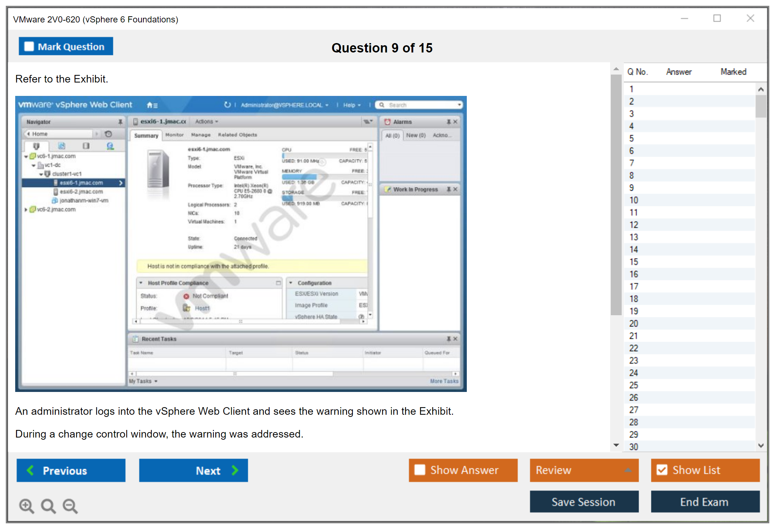
Task: Click the exhibit image thumbnail
Action: coord(241,244)
